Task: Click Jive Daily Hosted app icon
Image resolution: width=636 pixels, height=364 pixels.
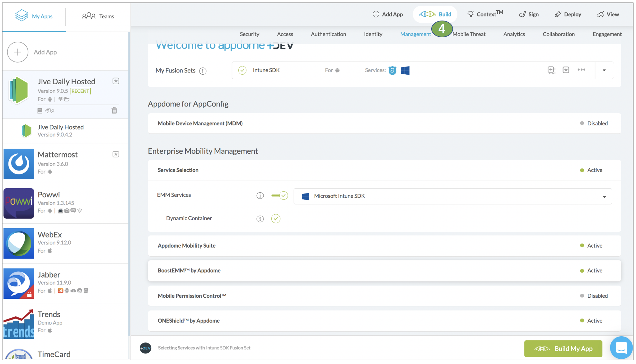Action: [x=19, y=90]
